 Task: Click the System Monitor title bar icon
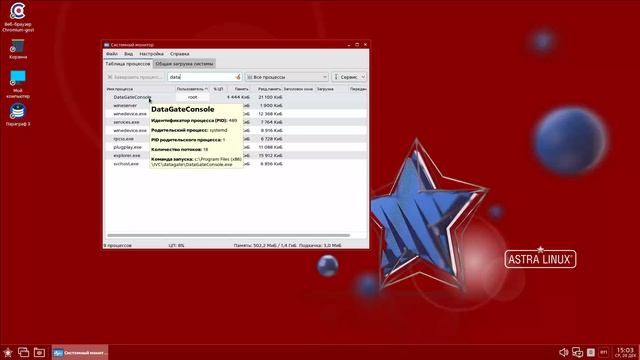pyautogui.click(x=107, y=44)
